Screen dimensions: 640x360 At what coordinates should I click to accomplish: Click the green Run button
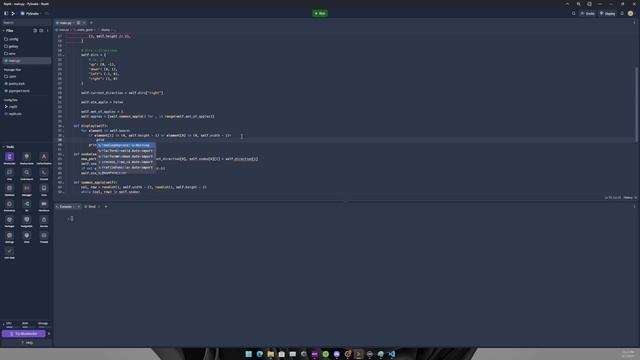[320, 13]
